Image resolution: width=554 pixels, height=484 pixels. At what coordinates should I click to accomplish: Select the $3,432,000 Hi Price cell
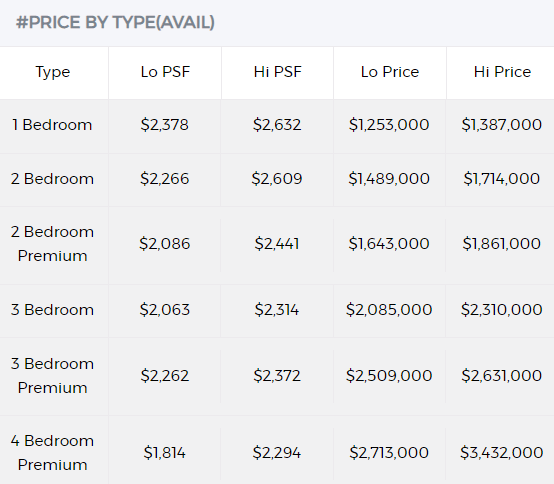pos(502,453)
